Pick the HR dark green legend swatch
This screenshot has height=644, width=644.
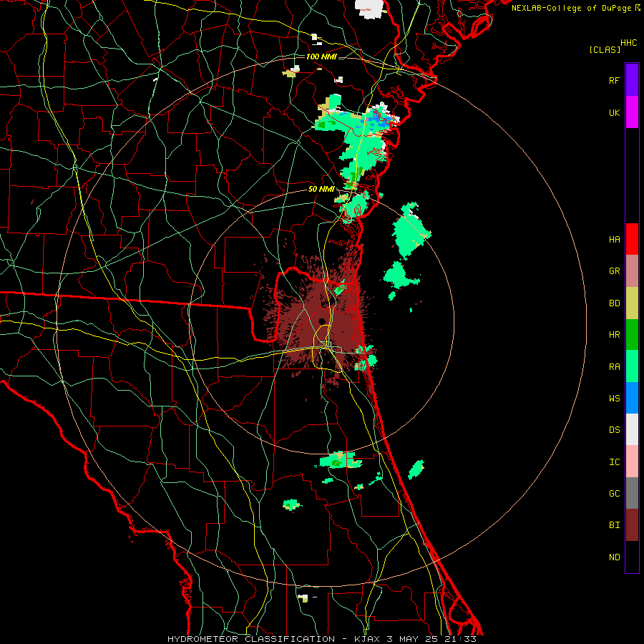[632, 335]
